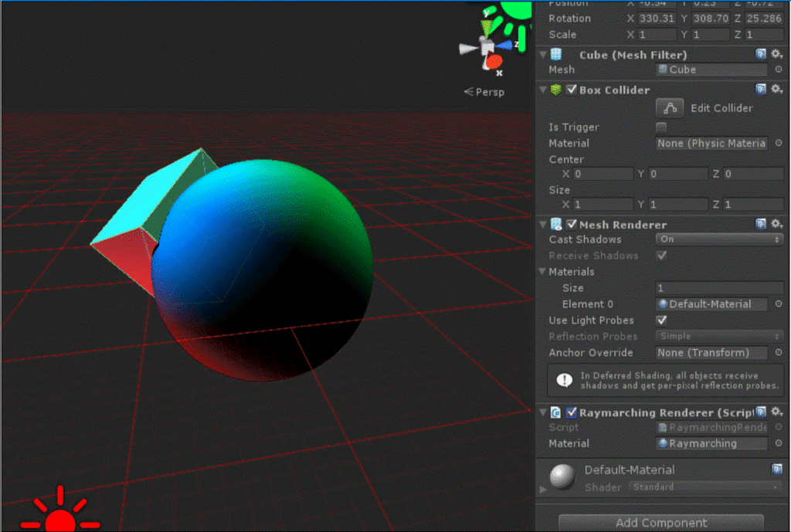Open help reference for Default-Material

(x=777, y=469)
